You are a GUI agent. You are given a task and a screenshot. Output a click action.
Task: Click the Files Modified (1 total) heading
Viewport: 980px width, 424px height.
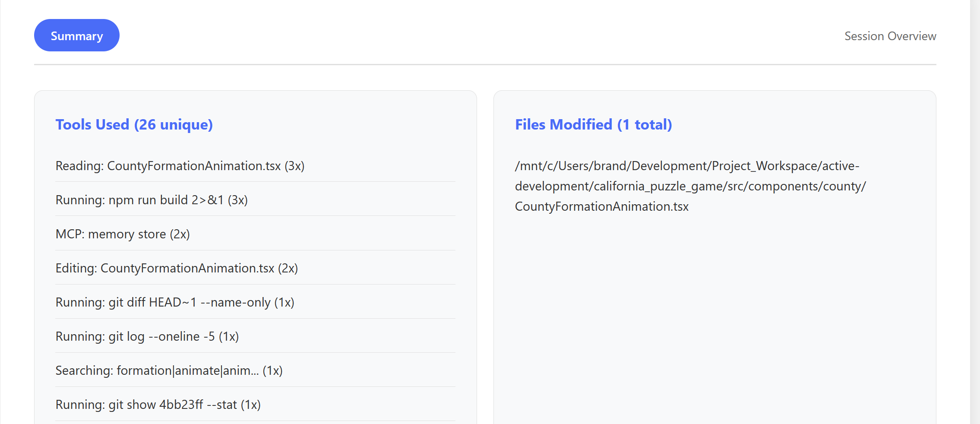593,124
